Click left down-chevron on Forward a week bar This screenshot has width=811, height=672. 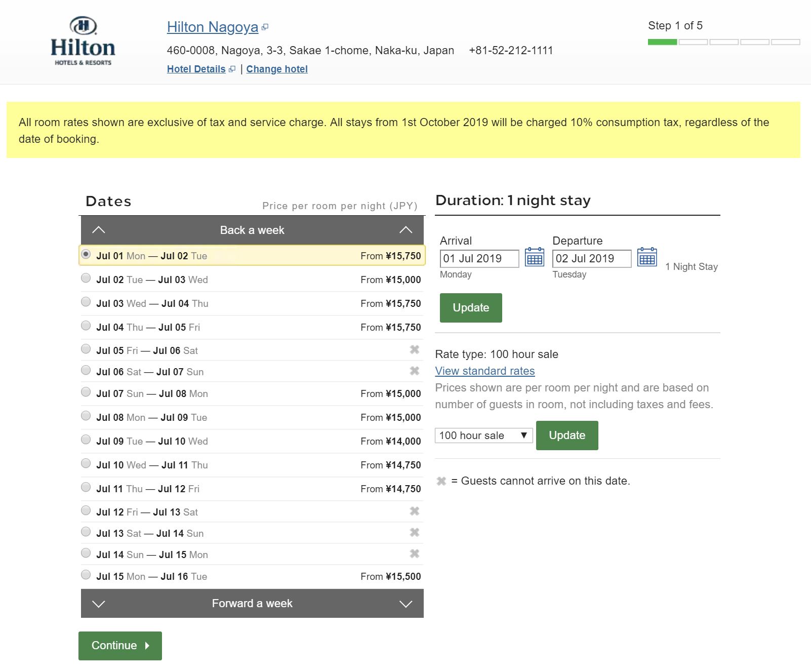[x=99, y=604]
